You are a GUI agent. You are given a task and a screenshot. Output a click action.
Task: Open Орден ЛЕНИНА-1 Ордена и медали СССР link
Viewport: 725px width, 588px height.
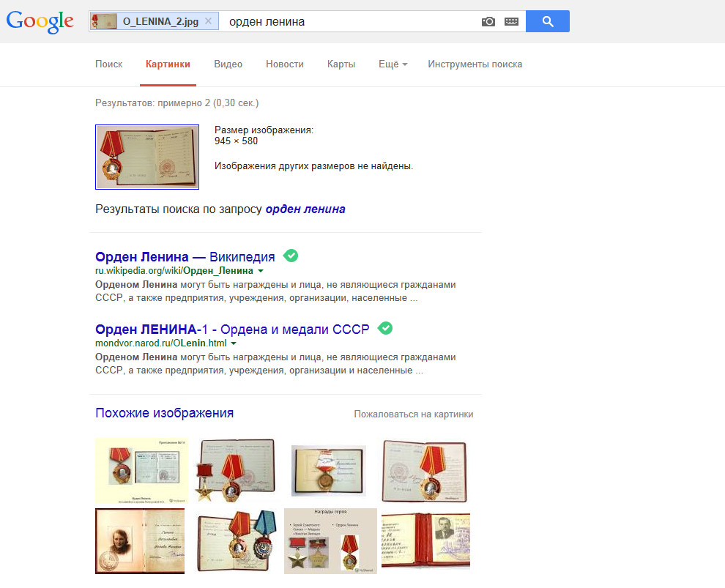[232, 329]
